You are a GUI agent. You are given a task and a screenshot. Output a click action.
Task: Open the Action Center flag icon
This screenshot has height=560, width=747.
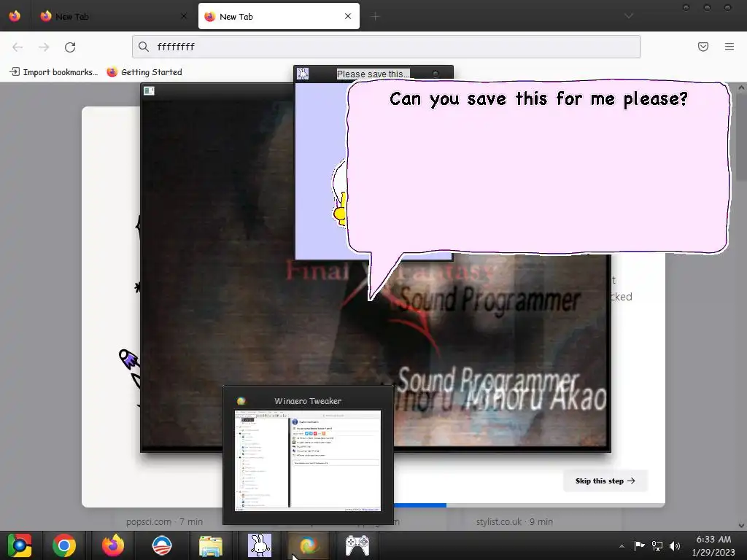(x=639, y=545)
